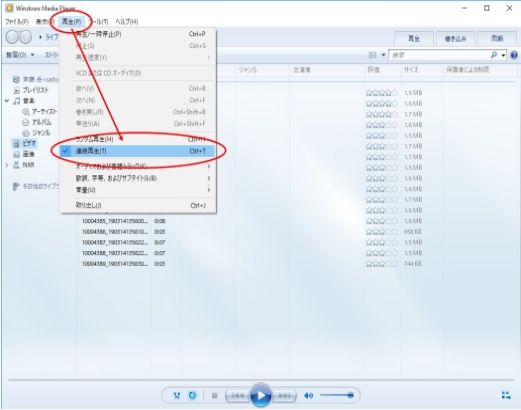Select 画像 pictures library in sidebar

[x=24, y=154]
